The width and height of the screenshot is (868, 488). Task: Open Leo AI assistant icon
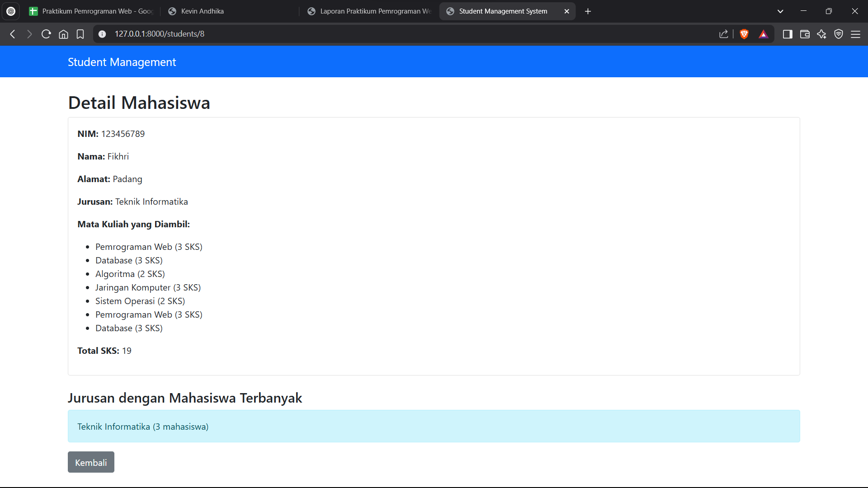[x=821, y=34]
